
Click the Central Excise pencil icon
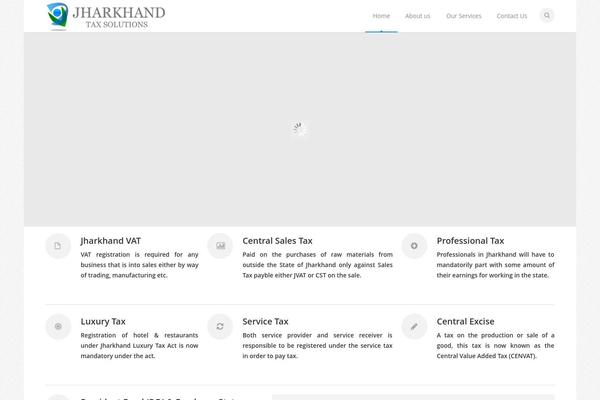point(414,327)
